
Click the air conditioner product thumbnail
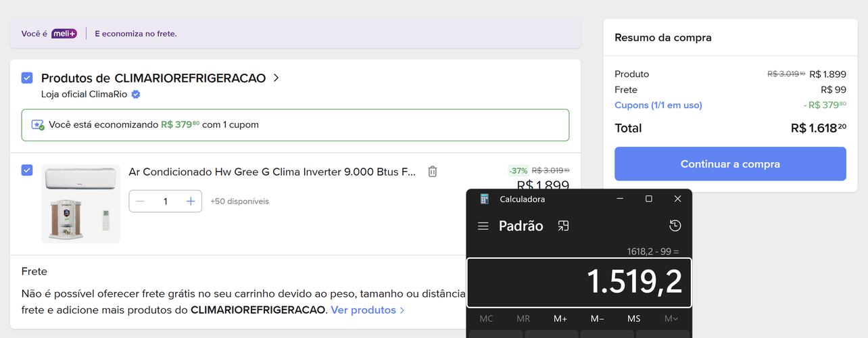[80, 203]
